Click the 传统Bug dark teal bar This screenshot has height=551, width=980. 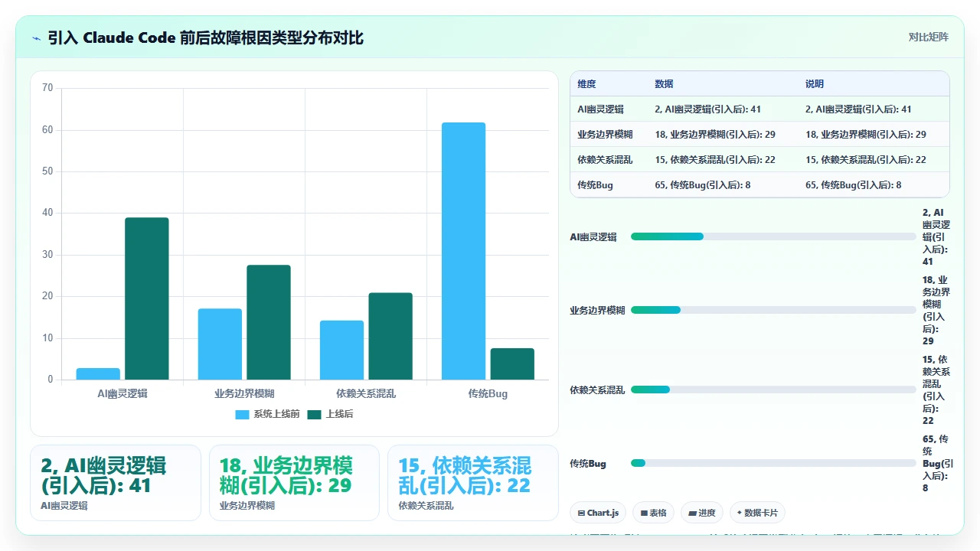click(512, 364)
